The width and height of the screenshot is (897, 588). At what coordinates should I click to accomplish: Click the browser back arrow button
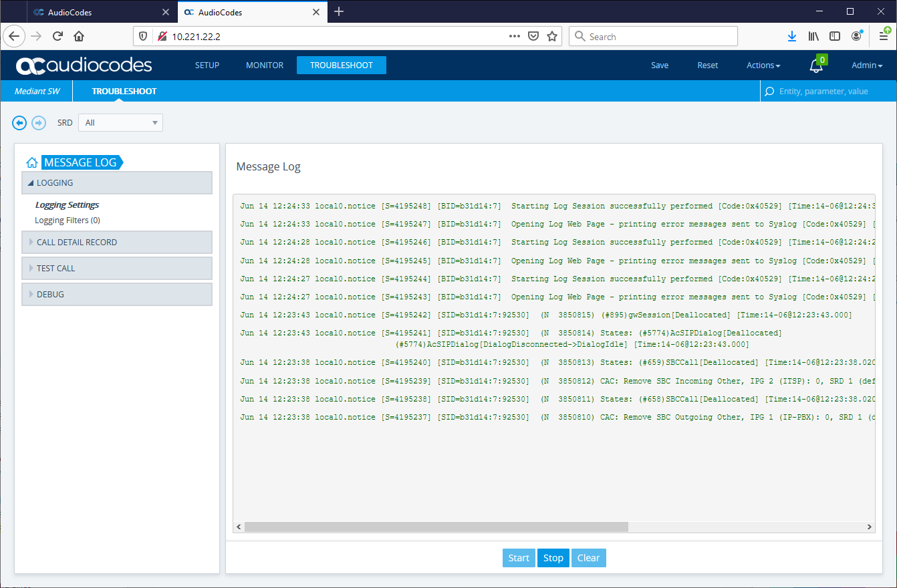(13, 36)
